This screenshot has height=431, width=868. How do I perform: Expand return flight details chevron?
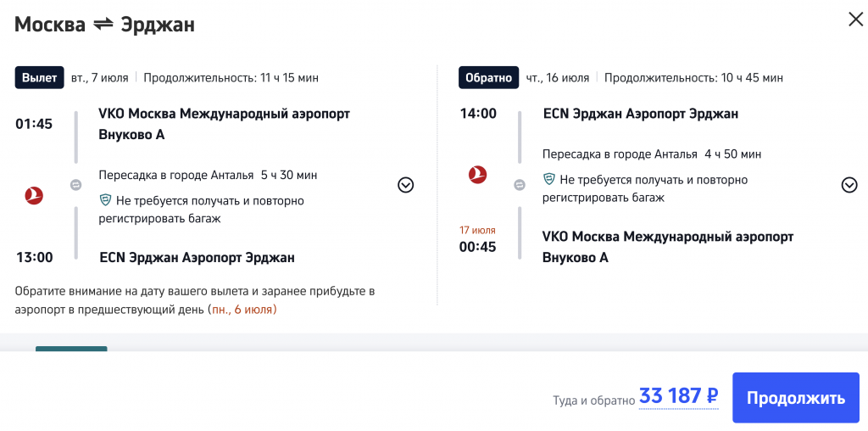[849, 185]
